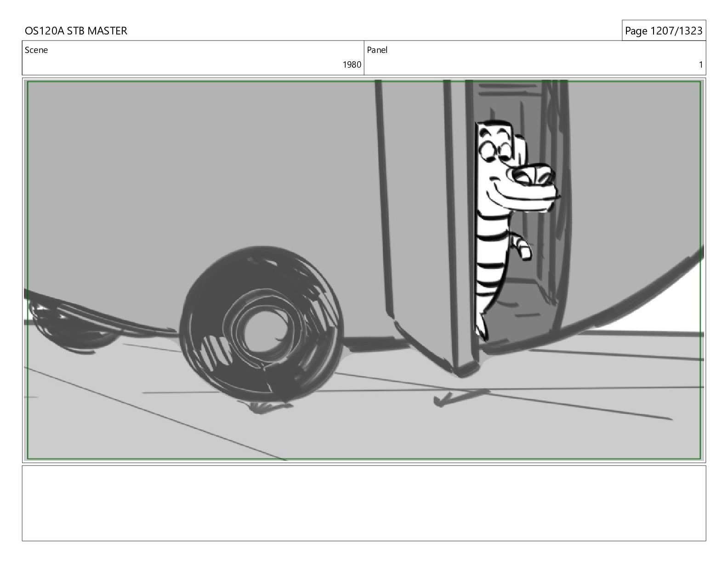Click the Scene label in the header
Image resolution: width=728 pixels, height=563 pixels.
pyautogui.click(x=36, y=50)
